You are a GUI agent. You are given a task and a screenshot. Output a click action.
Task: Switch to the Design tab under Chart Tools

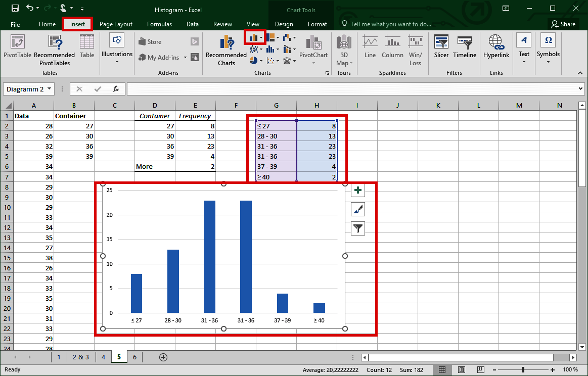pos(284,24)
